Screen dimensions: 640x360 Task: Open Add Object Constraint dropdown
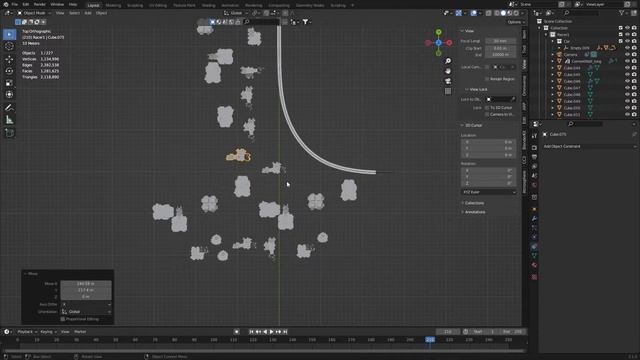click(589, 146)
